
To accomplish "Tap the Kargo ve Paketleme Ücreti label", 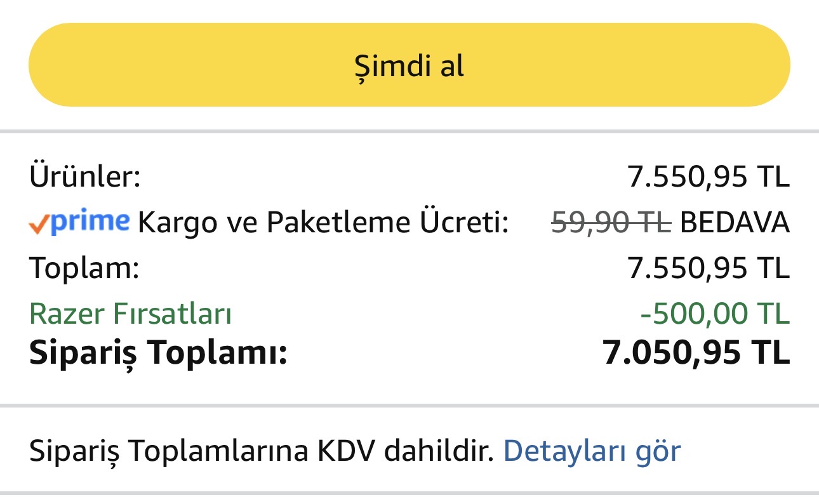I will point(323,223).
